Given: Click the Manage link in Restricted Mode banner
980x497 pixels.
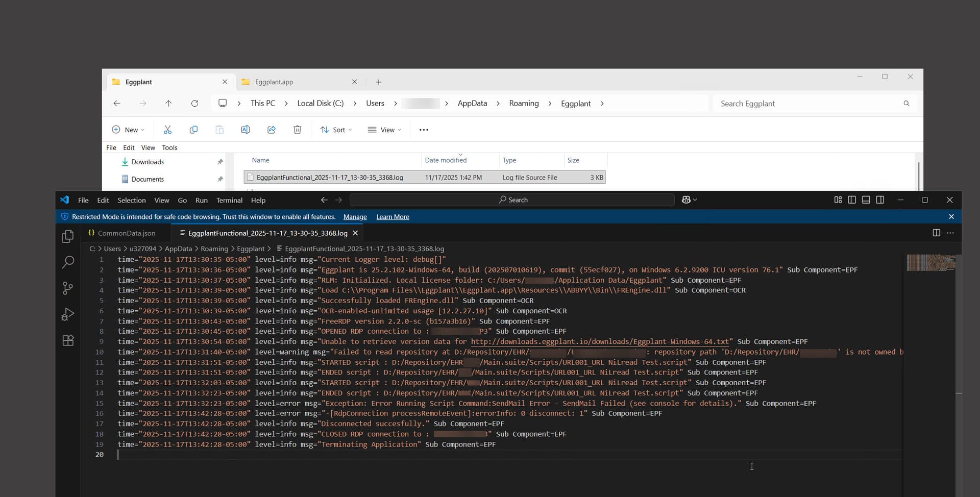Looking at the screenshot, I should (355, 217).
